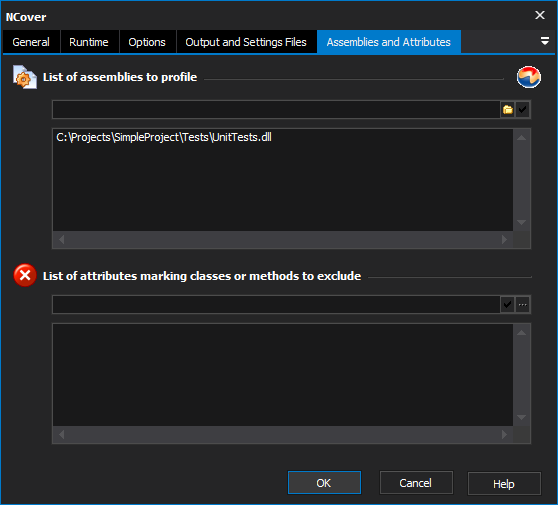
Task: Close the NCover dialog window
Action: [540, 15]
